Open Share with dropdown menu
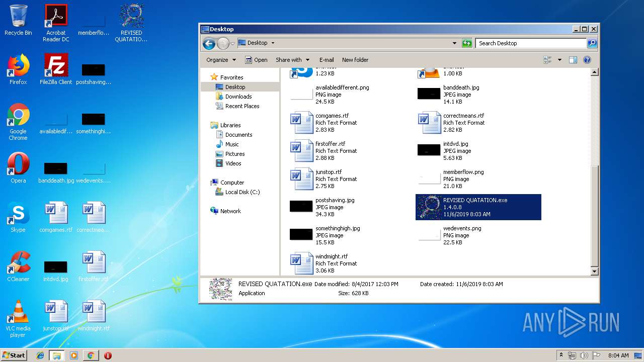 [292, 60]
